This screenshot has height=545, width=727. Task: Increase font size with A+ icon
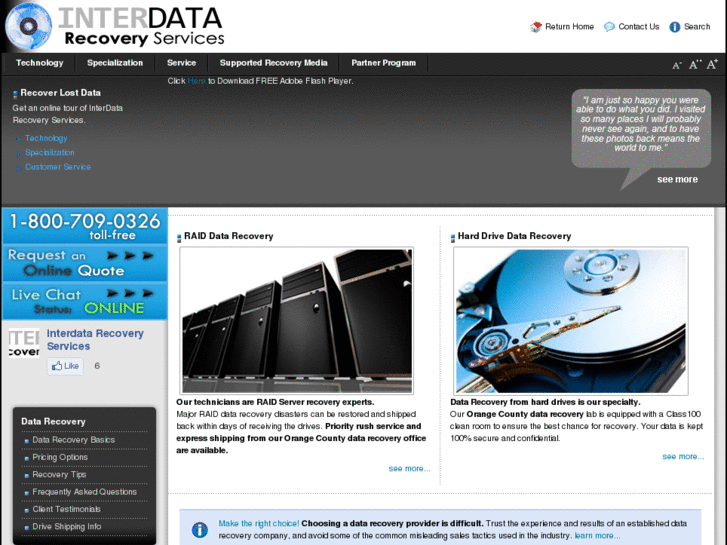(x=712, y=64)
